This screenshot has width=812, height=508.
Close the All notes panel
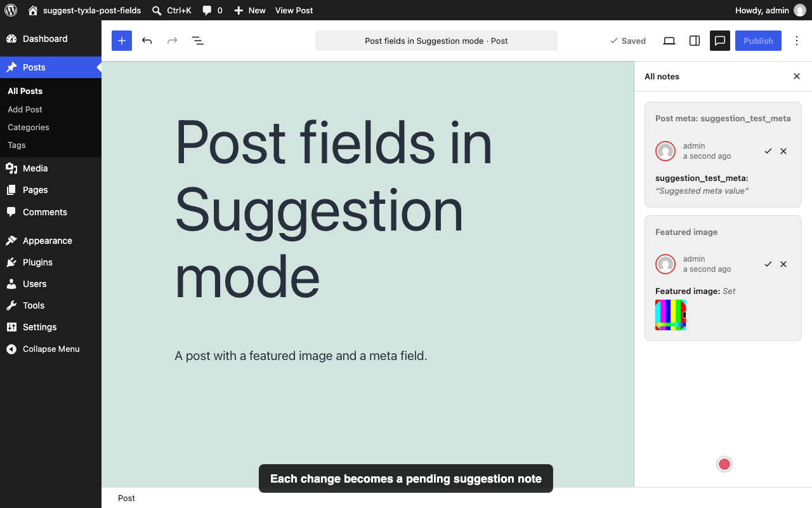[x=797, y=76]
